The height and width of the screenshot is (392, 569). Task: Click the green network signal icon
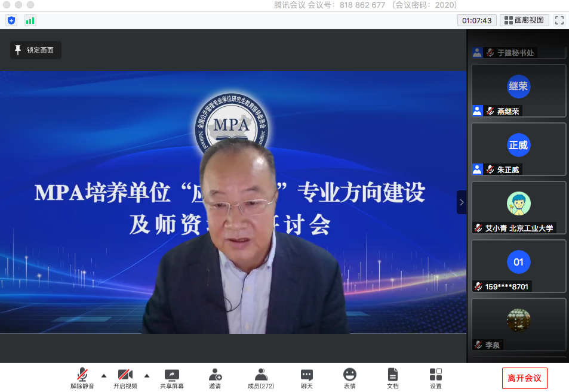coord(30,20)
